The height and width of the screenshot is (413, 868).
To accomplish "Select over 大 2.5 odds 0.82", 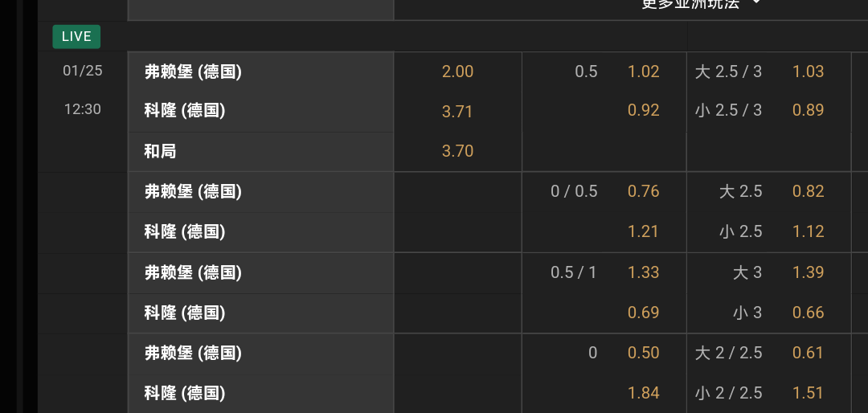I will [808, 191].
